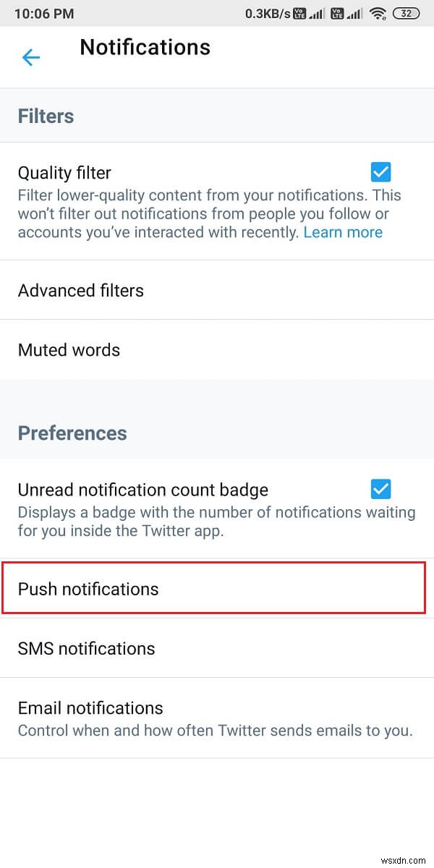The width and height of the screenshot is (434, 868).
Task: Open Advanced filters settings
Action: (80, 290)
